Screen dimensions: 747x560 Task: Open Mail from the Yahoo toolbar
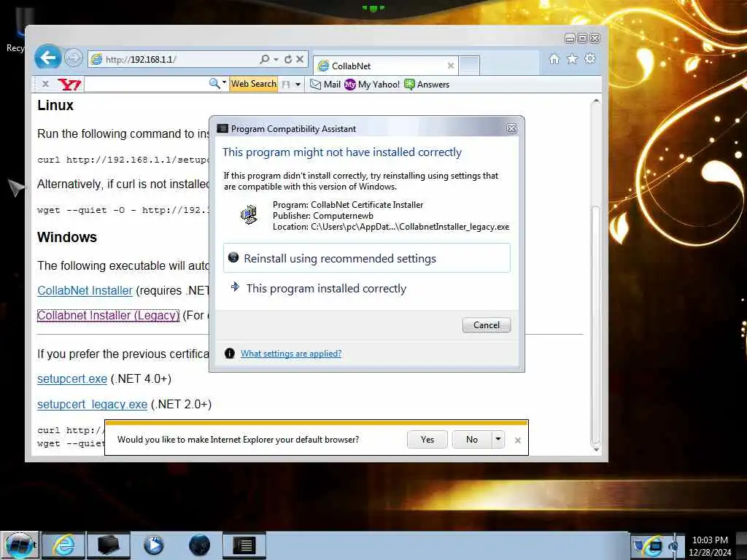[325, 85]
